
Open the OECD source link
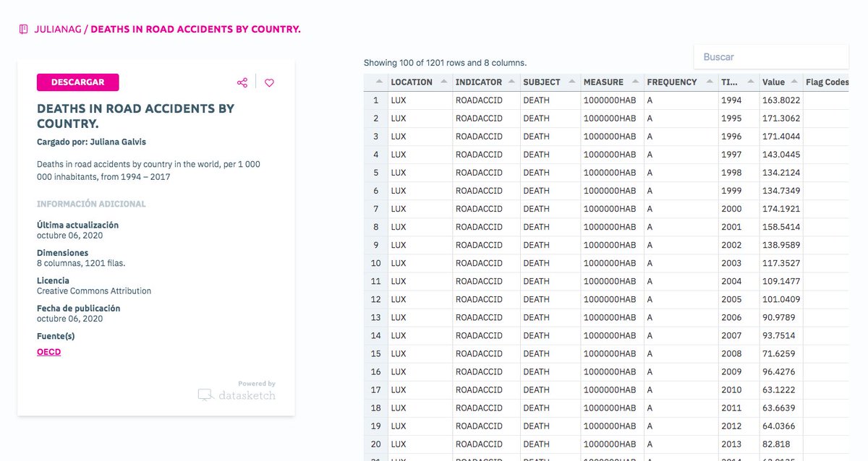[x=48, y=352]
